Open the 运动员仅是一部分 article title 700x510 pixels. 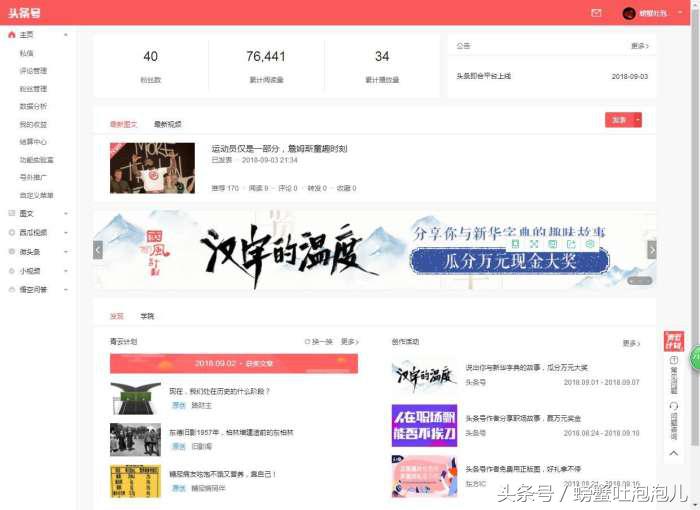coord(279,149)
